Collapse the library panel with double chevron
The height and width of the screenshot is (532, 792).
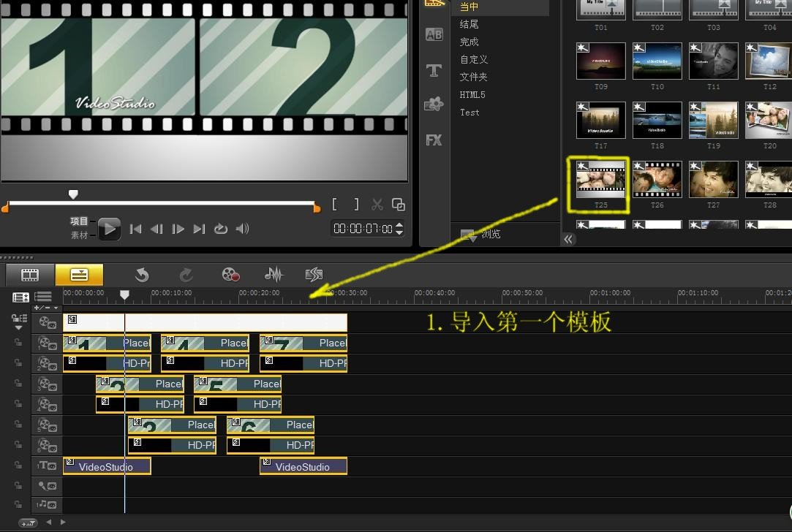(x=569, y=239)
